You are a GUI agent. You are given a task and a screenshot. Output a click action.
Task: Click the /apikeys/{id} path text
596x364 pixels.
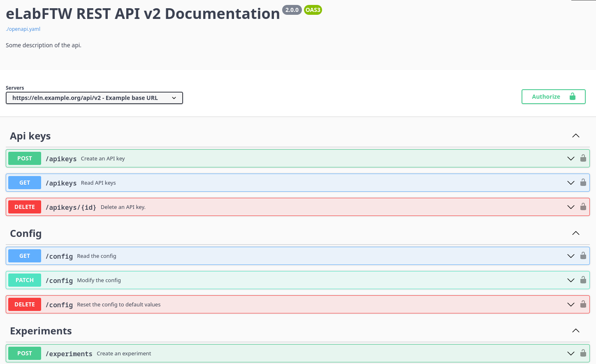71,207
